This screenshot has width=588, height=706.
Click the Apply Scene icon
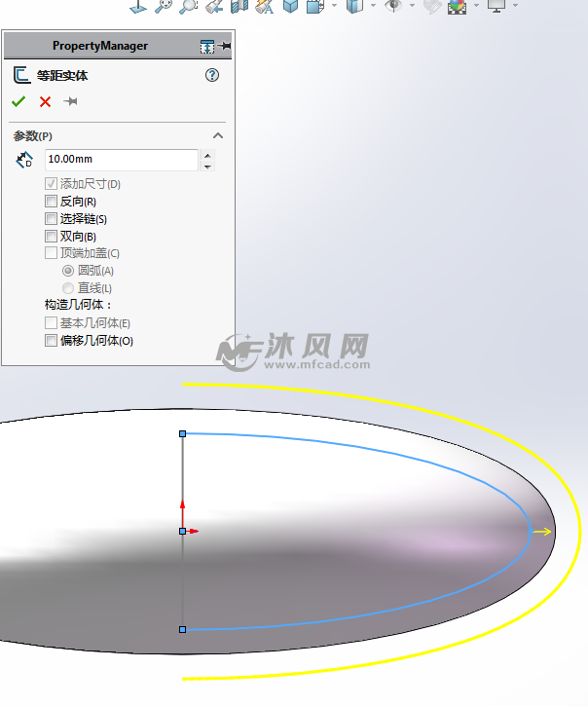[457, 6]
